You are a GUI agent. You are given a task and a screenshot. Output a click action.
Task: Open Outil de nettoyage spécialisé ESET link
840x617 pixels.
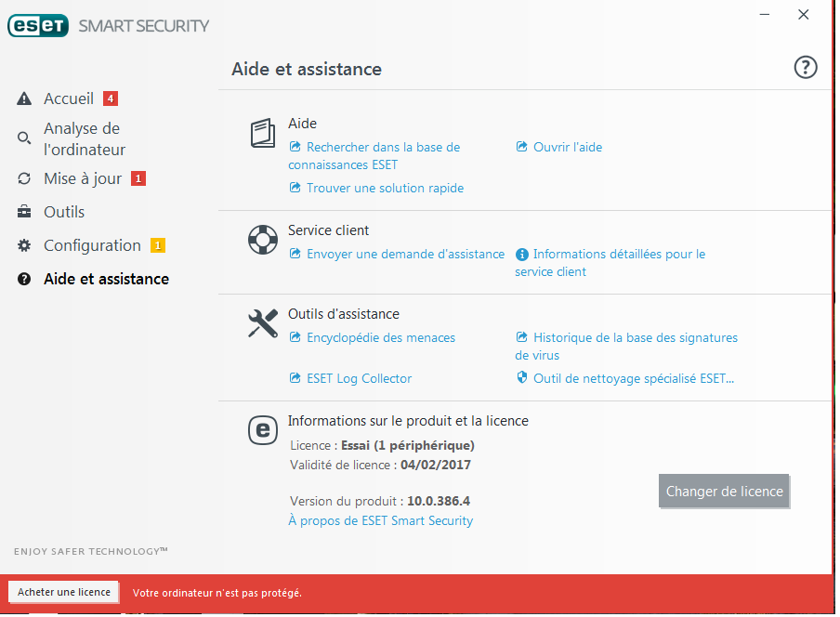pos(634,379)
